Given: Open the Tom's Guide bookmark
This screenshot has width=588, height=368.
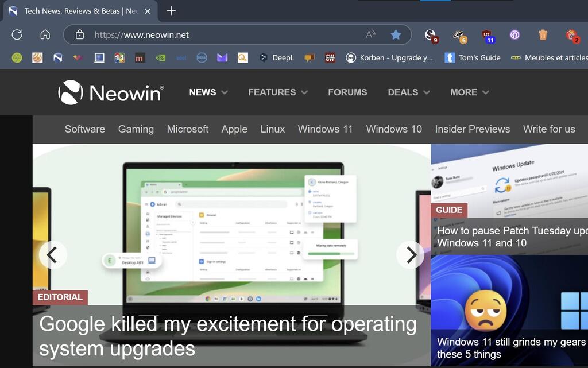Looking at the screenshot, I should click(x=473, y=58).
